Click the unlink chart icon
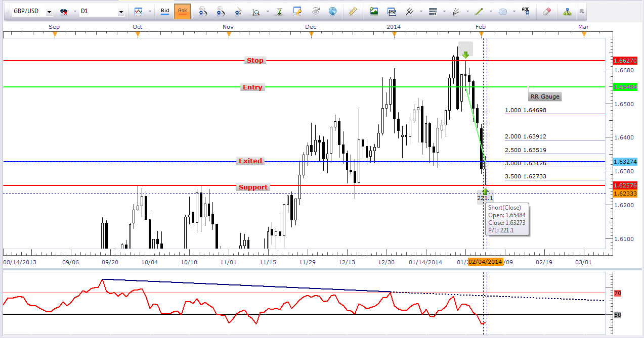This screenshot has height=338, width=644. tap(64, 11)
